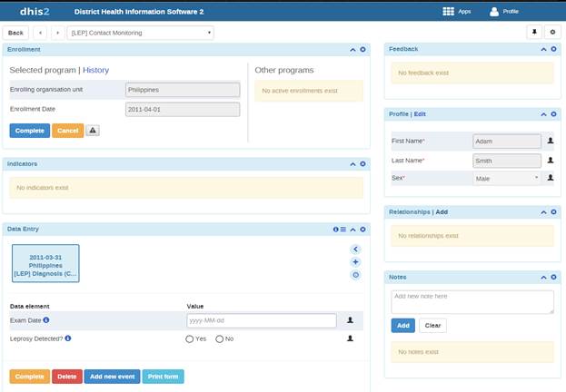Open the settings gear in top toolbar
The image size is (566, 392).
553,32
